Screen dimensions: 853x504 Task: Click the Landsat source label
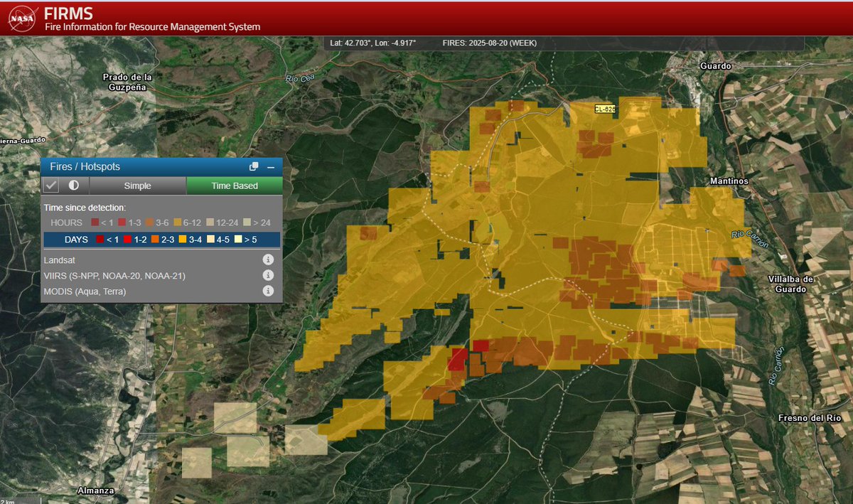[x=60, y=260]
